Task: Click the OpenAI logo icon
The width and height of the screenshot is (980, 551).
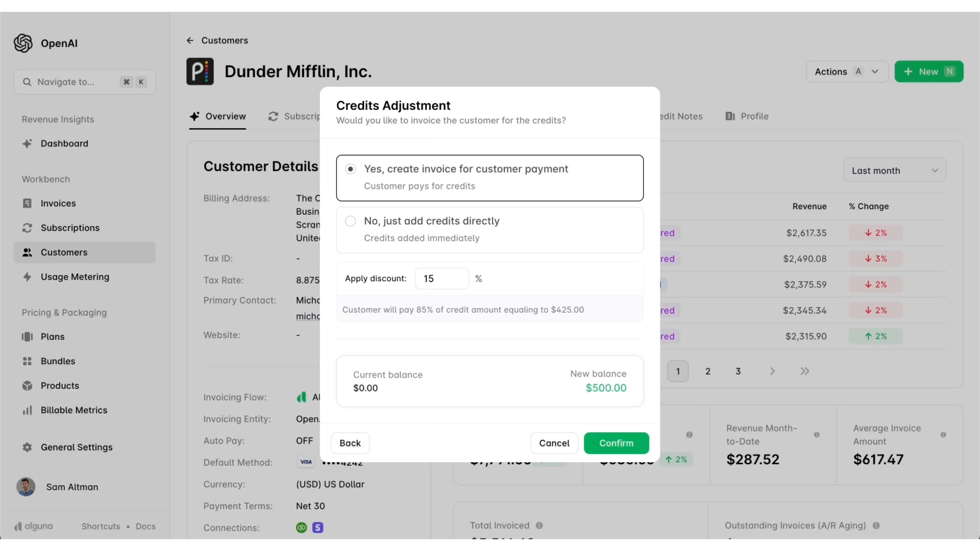Action: [23, 43]
